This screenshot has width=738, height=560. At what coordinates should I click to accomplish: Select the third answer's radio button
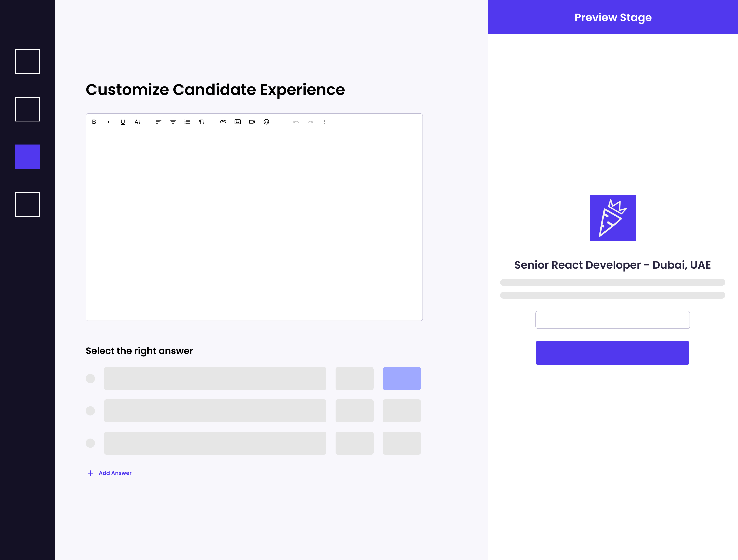tap(90, 443)
